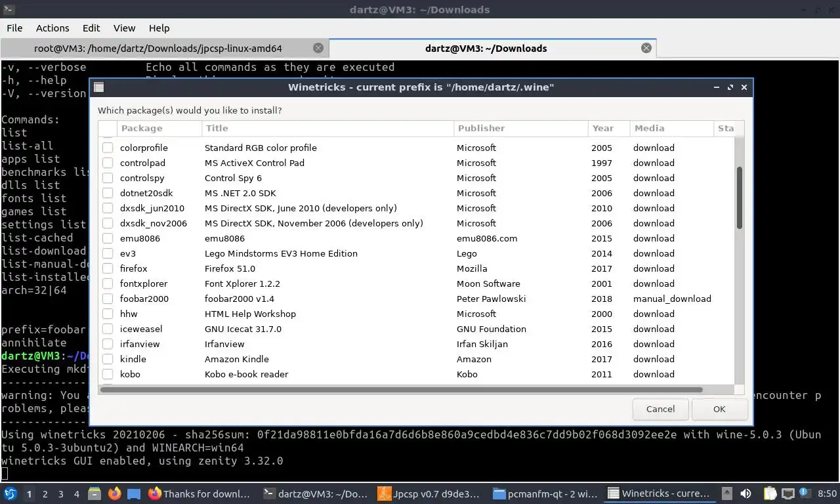
Task: Click the 'Irfan Skiljan' publisher cell
Action: click(482, 344)
